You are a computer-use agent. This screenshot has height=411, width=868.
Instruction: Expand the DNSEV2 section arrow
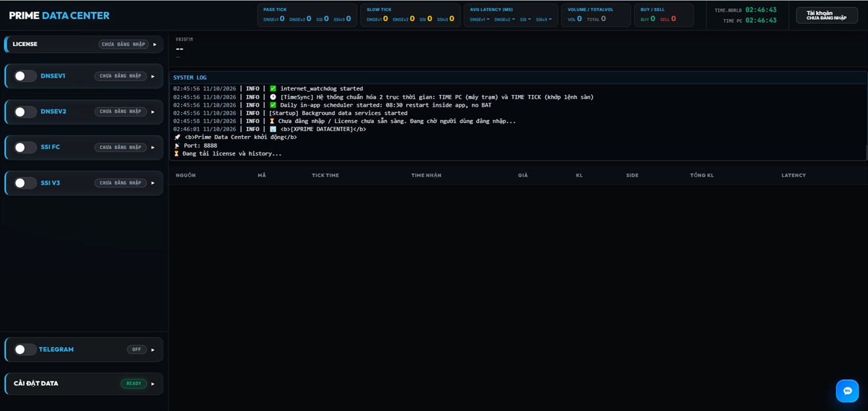[153, 112]
